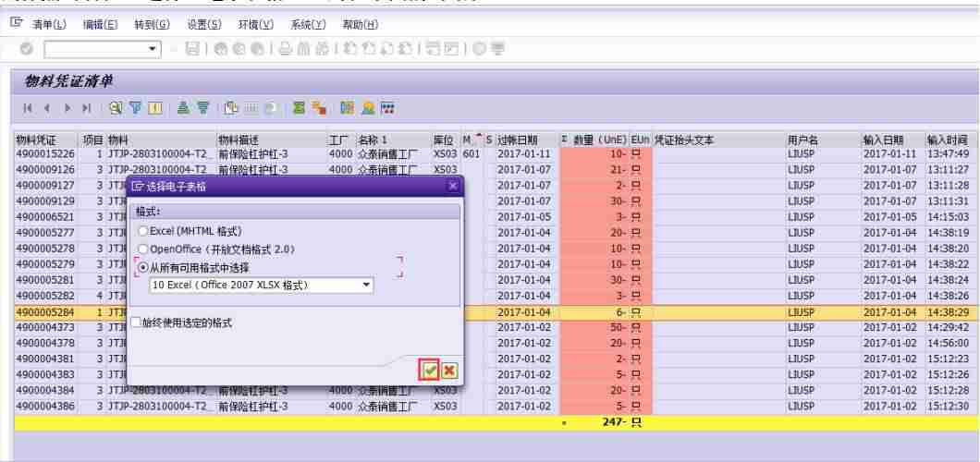Click the Customize local layout icon
The width and height of the screenshot is (980, 462).
498,49
